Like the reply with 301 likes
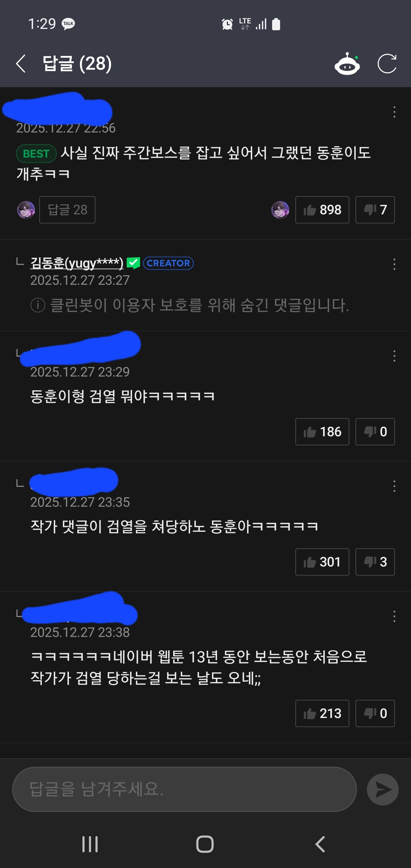 point(322,562)
